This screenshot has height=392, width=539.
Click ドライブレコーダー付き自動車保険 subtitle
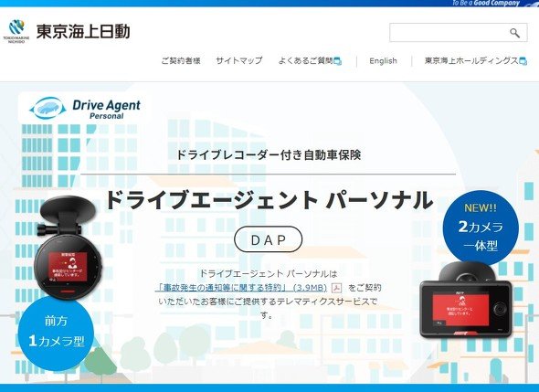(268, 154)
